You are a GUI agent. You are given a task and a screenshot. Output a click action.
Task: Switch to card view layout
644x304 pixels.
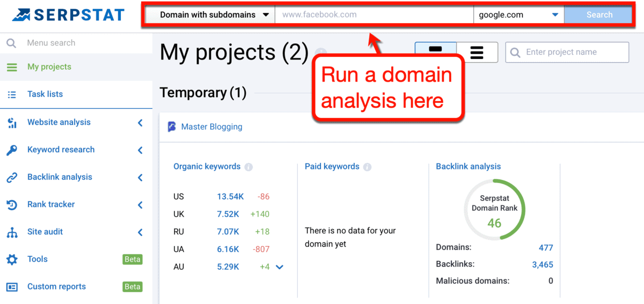coord(436,52)
